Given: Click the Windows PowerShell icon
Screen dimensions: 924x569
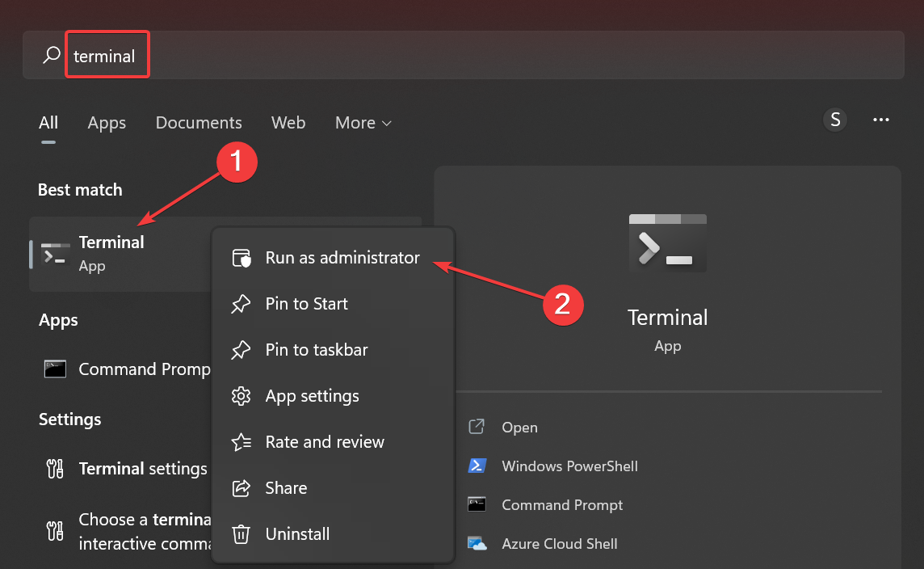Looking at the screenshot, I should tap(477, 466).
